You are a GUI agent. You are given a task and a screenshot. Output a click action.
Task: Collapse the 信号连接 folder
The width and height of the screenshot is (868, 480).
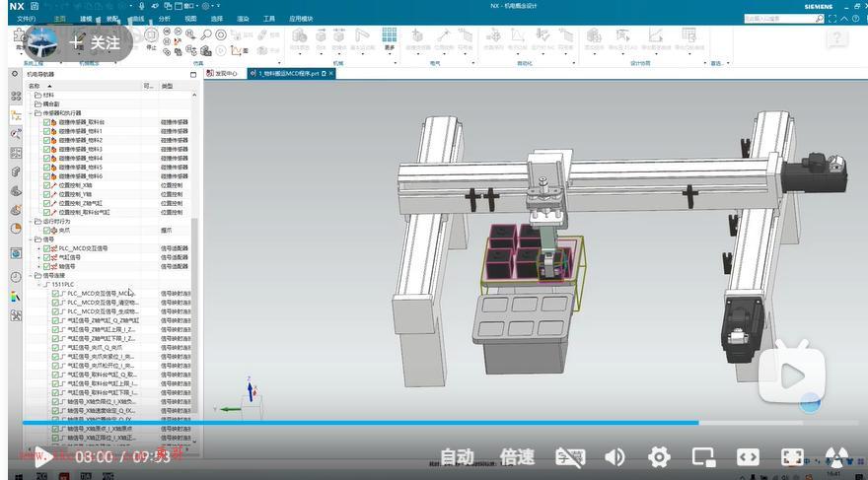(32, 275)
